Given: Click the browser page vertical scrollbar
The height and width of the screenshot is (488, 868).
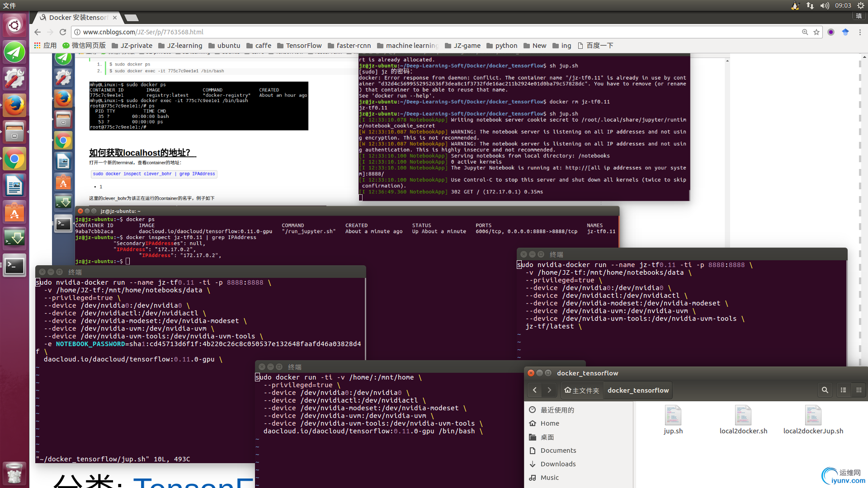Looking at the screenshot, I should coord(864,210).
